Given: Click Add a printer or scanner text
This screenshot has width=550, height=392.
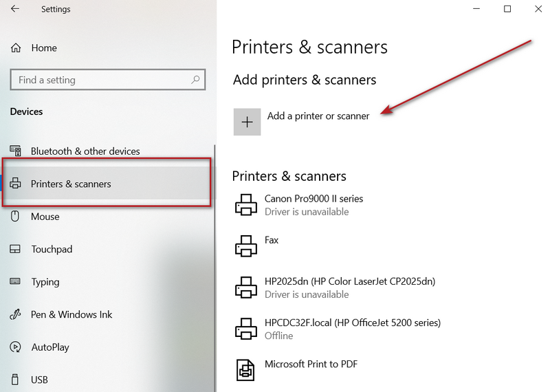Looking at the screenshot, I should [x=318, y=116].
